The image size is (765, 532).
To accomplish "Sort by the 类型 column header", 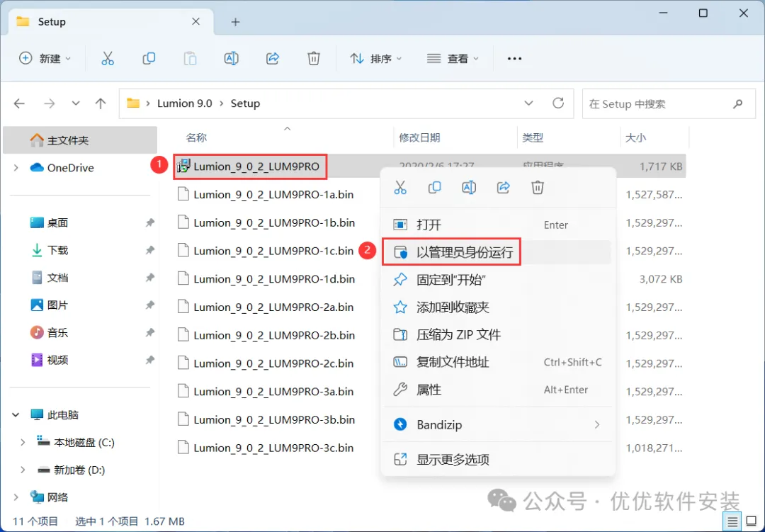I will (532, 137).
